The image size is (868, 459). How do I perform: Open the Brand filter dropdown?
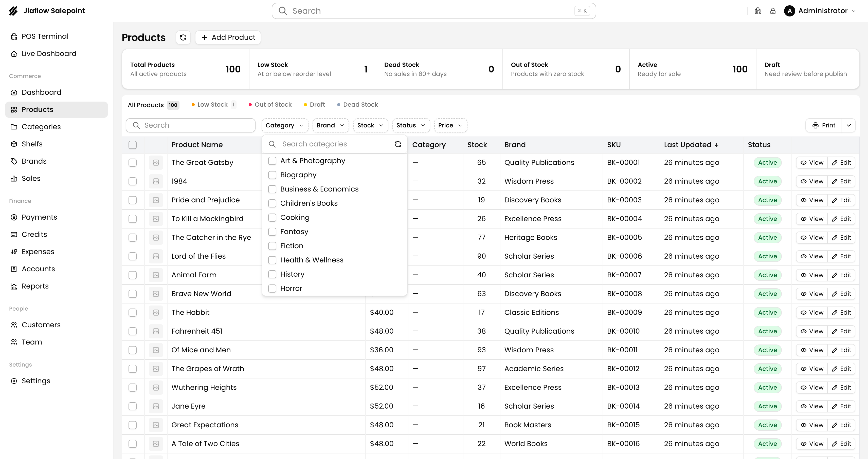click(331, 125)
